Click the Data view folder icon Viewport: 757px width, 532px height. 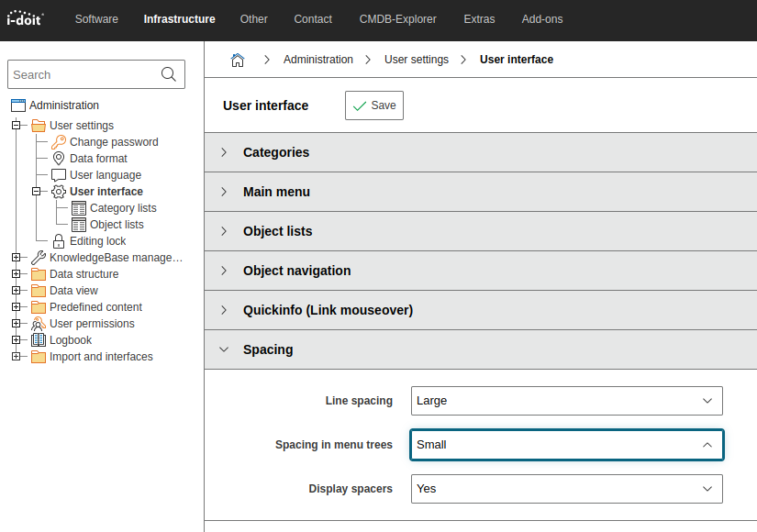coord(39,291)
